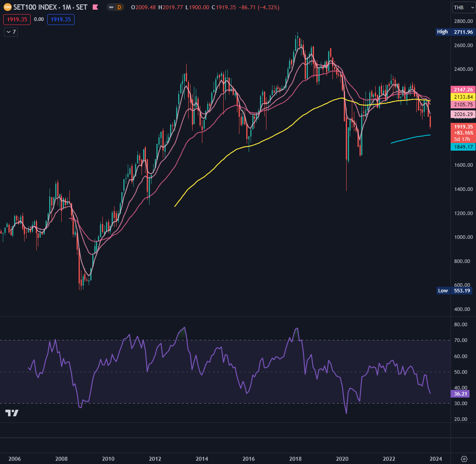Click the pink flag icon beside the symbol name

[96, 7]
